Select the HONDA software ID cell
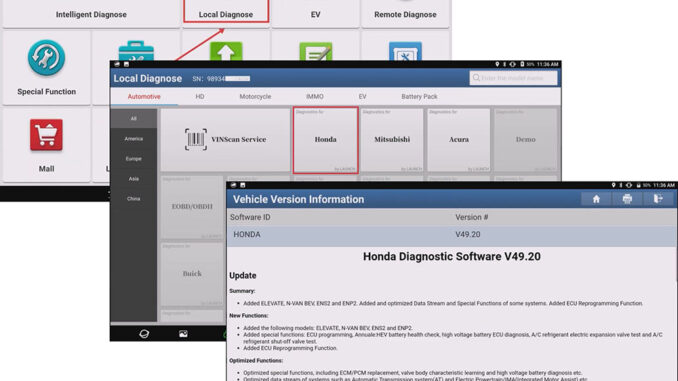Screen dimensions: 678x381 pyautogui.click(x=247, y=234)
